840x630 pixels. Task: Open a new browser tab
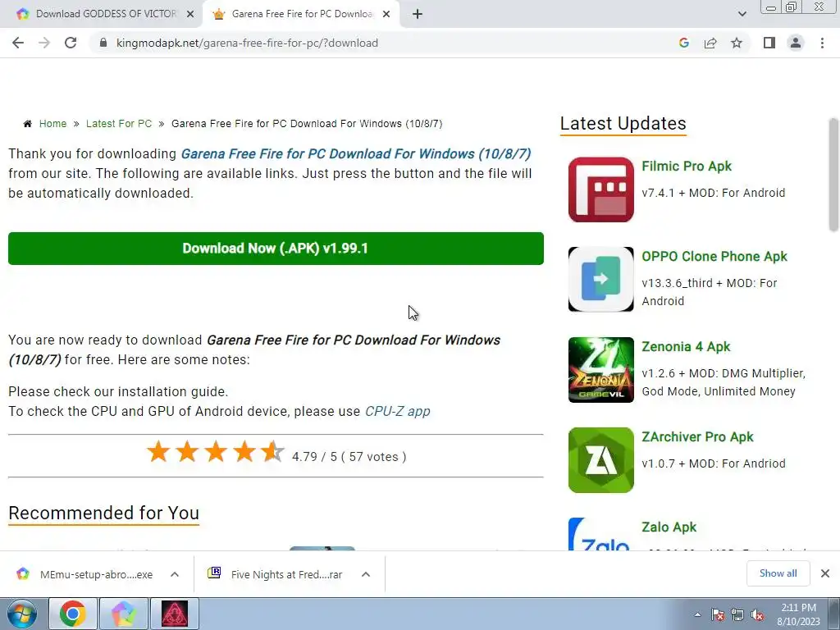point(418,15)
